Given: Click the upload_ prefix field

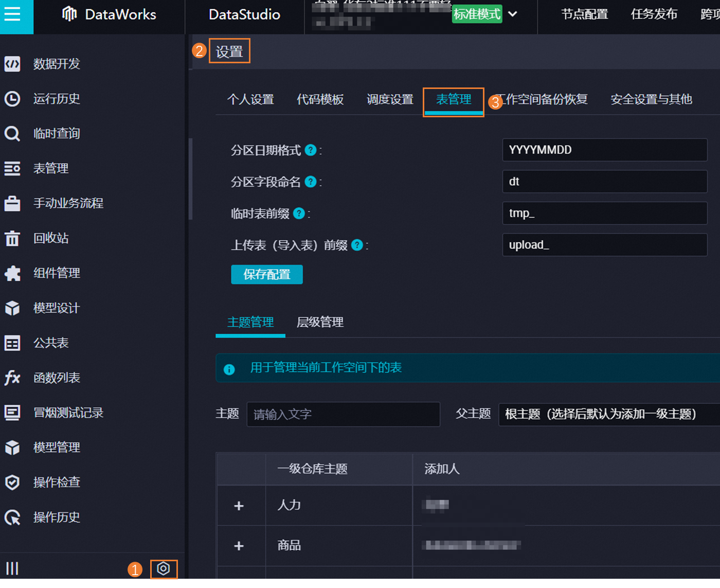Looking at the screenshot, I should click(x=605, y=245).
